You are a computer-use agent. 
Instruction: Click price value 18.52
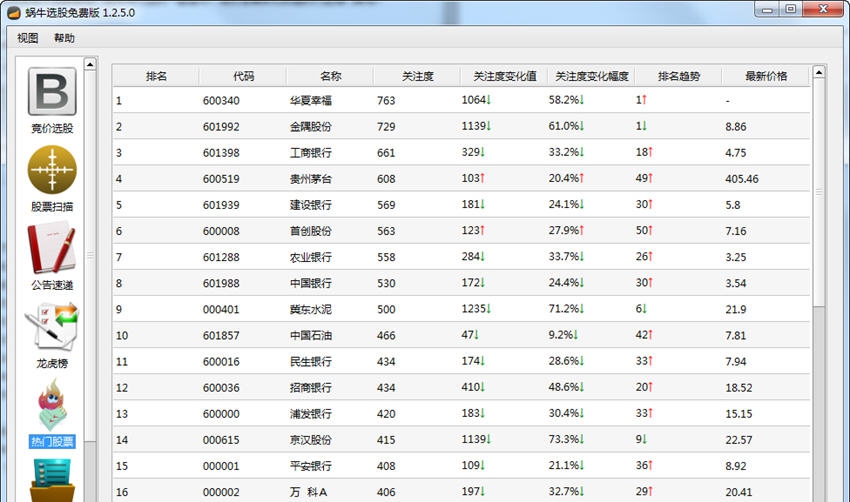[x=739, y=388]
